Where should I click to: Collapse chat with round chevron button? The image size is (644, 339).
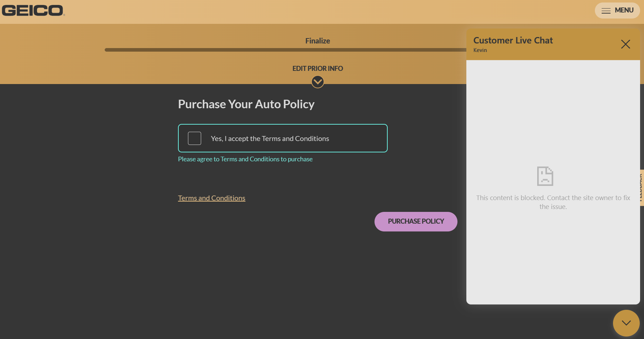pos(626,323)
